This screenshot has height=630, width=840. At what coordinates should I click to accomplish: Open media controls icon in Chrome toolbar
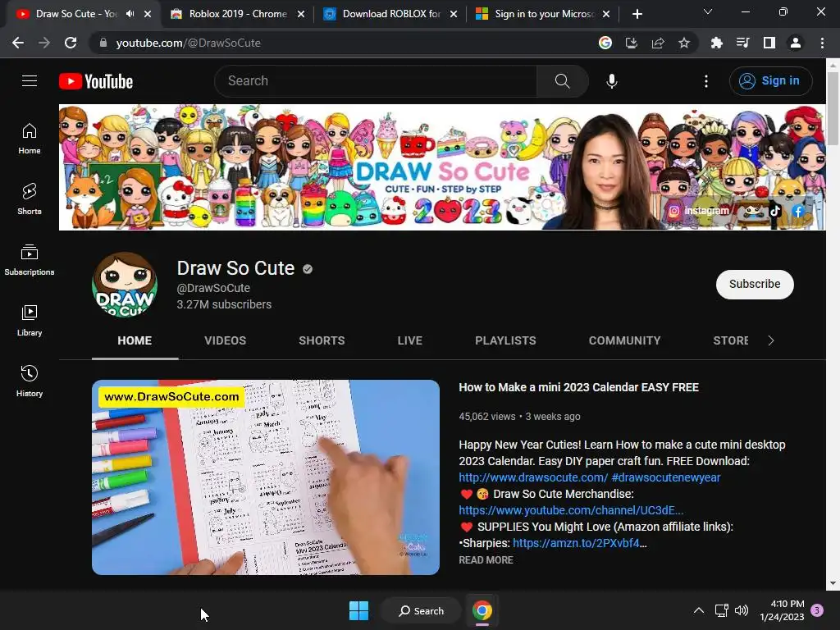click(x=743, y=43)
